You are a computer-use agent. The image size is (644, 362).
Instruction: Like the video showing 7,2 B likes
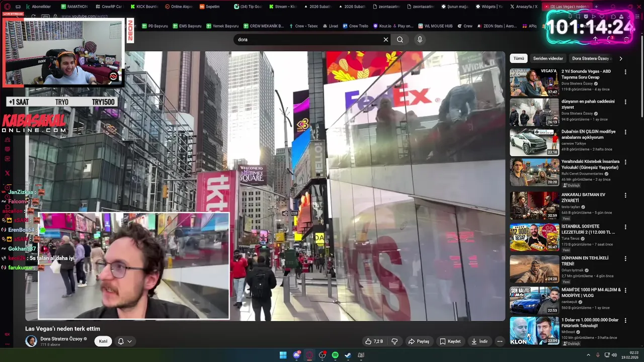coord(374,341)
